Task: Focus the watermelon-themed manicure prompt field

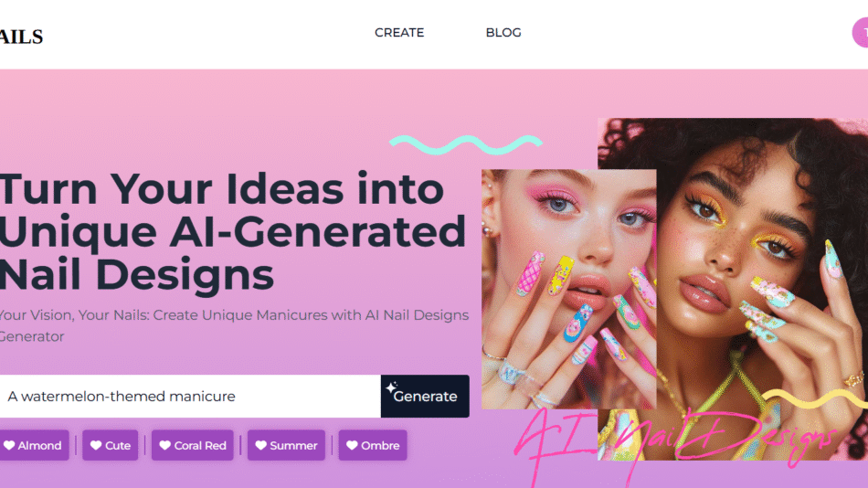Action: 190,397
